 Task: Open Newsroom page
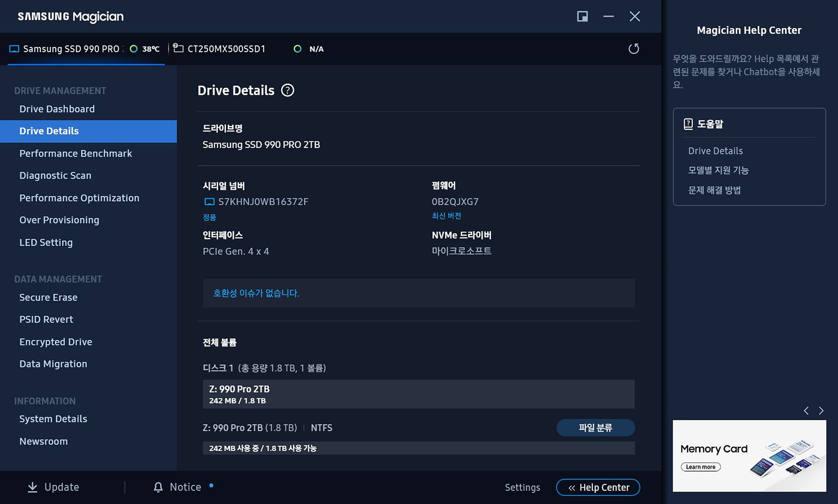coord(43,441)
